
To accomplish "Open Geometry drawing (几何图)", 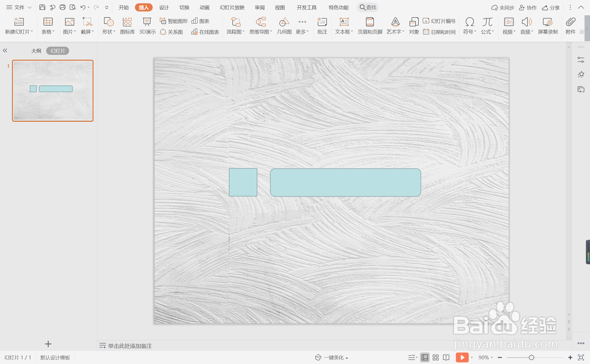I will point(284,26).
